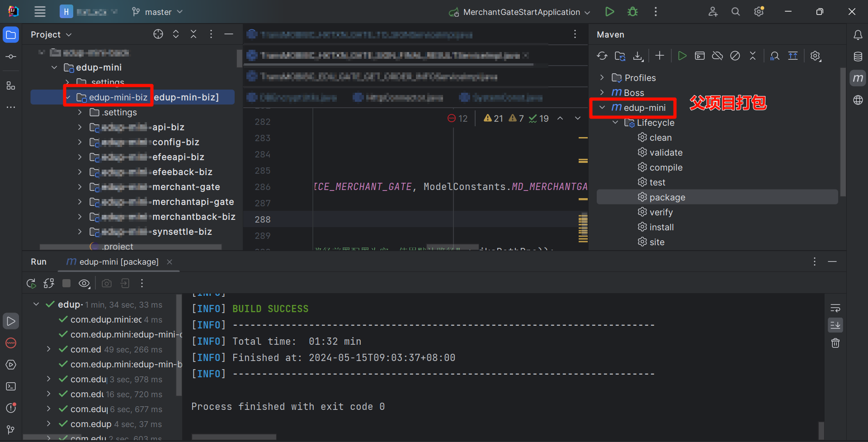
Task: Reload all Maven projects
Action: pos(602,56)
